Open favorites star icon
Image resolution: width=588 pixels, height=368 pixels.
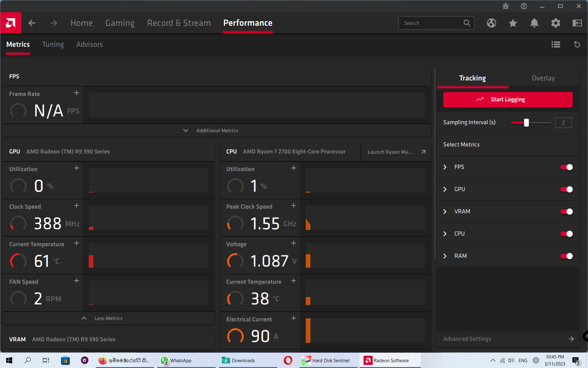(513, 23)
